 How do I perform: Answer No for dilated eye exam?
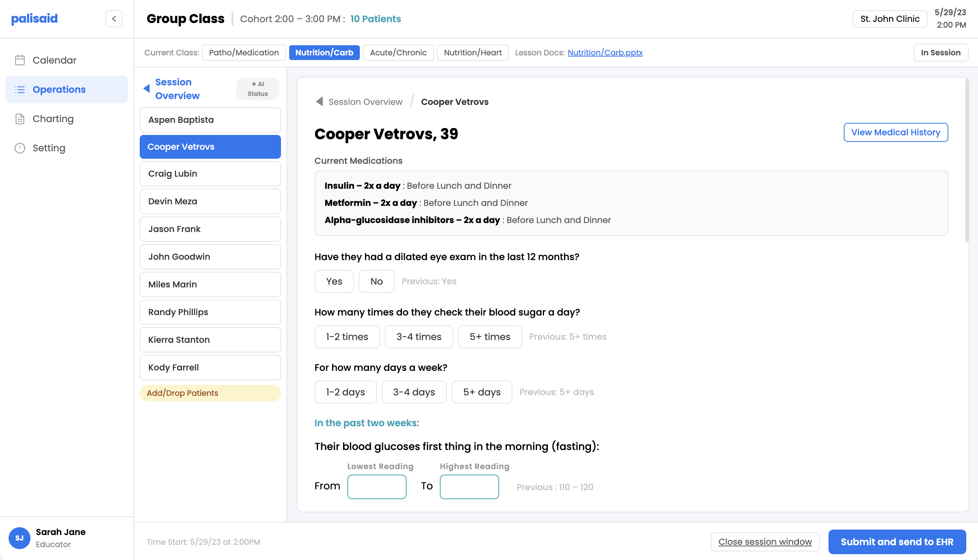click(377, 281)
